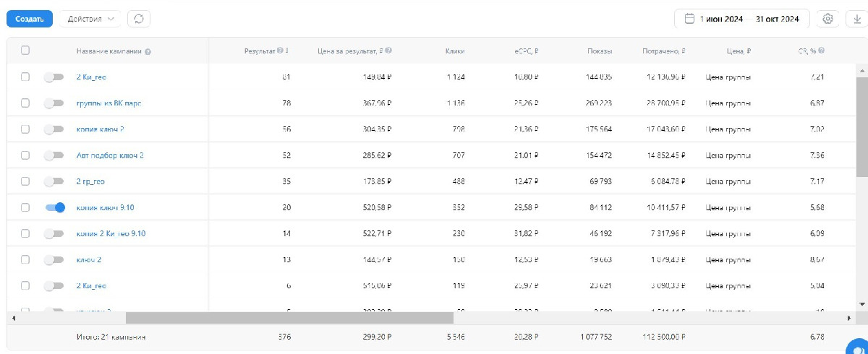
Task: Click the refresh data icon button
Action: pyautogui.click(x=139, y=20)
